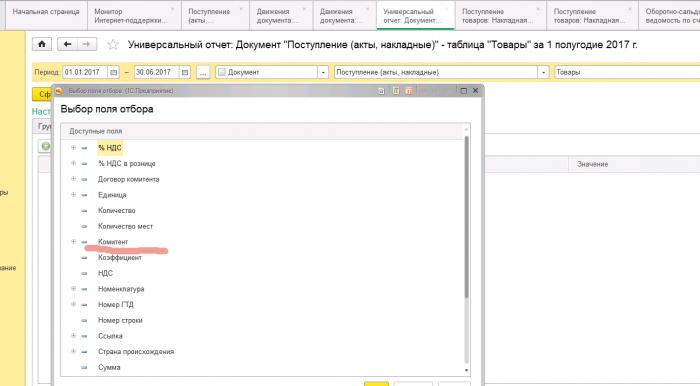Click field icon beside Сумма
The width and height of the screenshot is (700, 386).
(84, 367)
